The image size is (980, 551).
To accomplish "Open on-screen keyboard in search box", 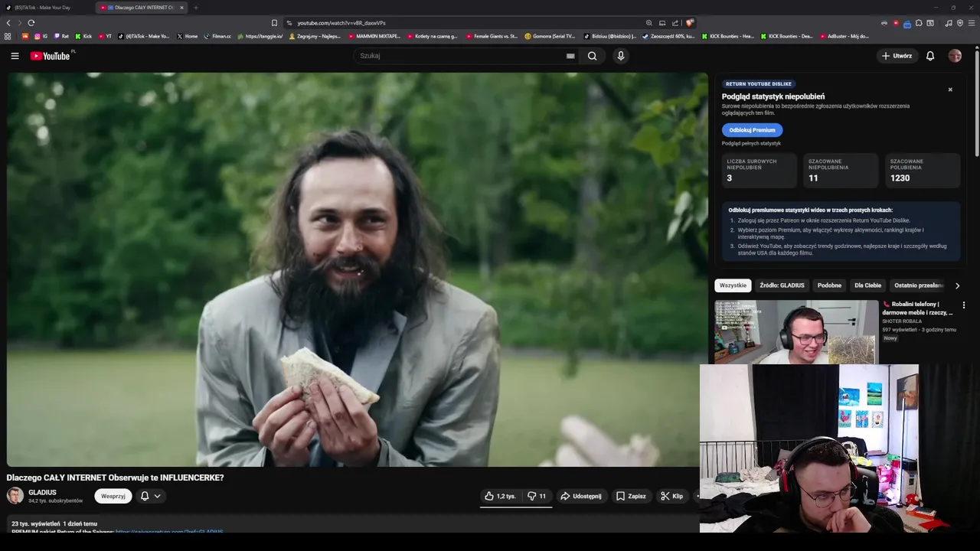I will coord(570,56).
